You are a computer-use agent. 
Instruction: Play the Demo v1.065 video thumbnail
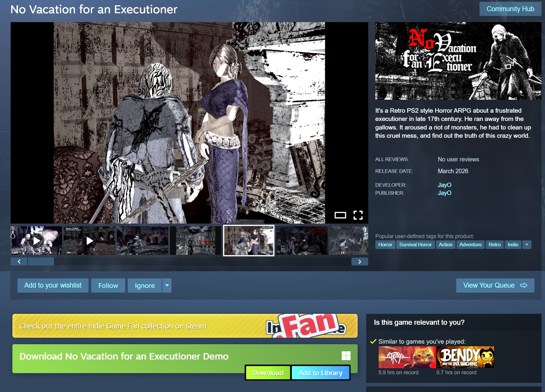click(x=89, y=240)
